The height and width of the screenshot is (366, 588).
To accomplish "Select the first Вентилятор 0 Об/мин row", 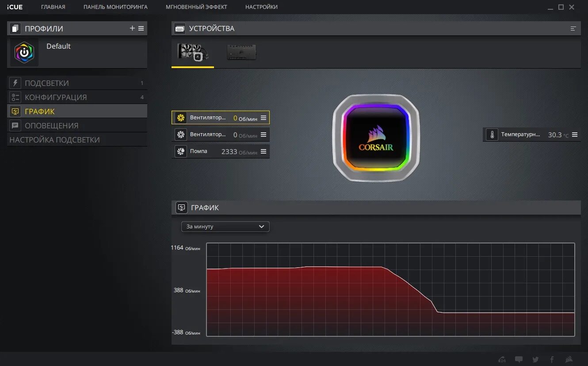I will tap(221, 118).
